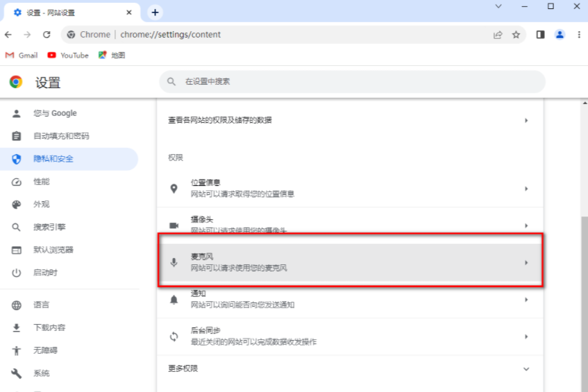The height and width of the screenshot is (392, 588).
Task: Click the browser back arrow
Action: tap(8, 35)
